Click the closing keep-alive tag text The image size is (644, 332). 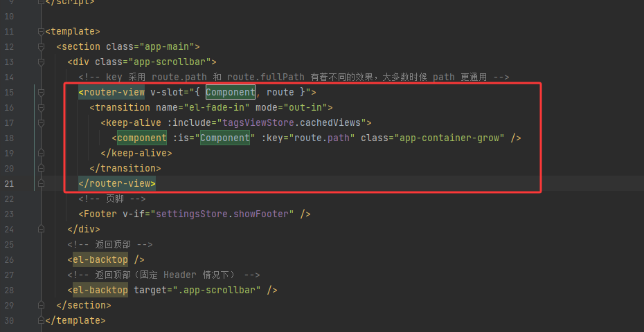tap(136, 153)
